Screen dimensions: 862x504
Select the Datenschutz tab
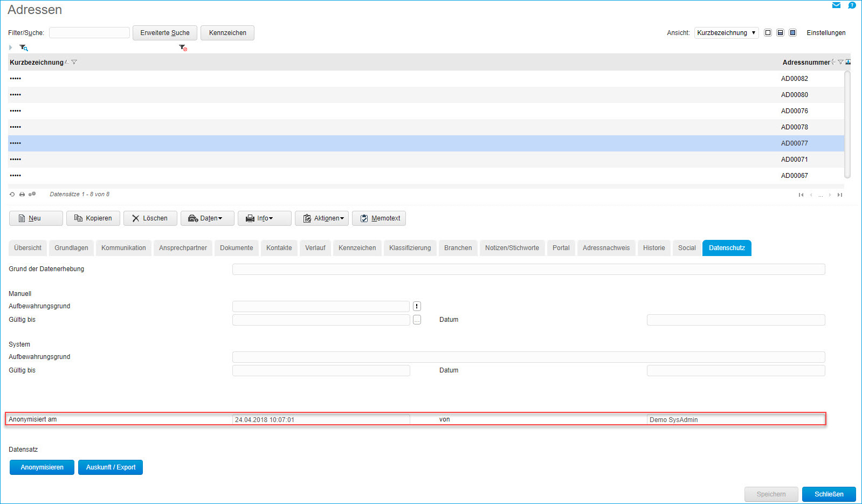pyautogui.click(x=727, y=248)
